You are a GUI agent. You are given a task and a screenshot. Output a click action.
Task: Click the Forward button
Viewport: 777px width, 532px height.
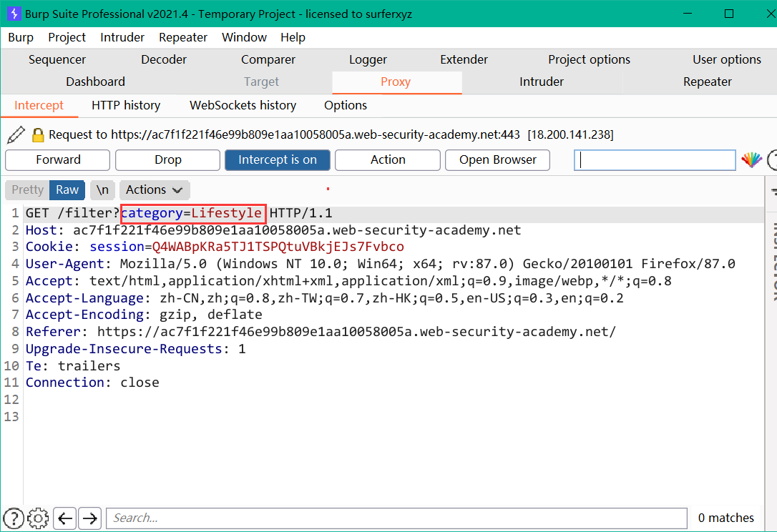pos(58,160)
